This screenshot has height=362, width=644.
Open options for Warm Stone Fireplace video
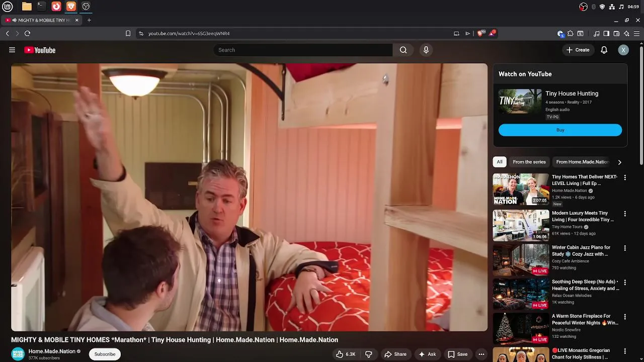click(x=625, y=317)
